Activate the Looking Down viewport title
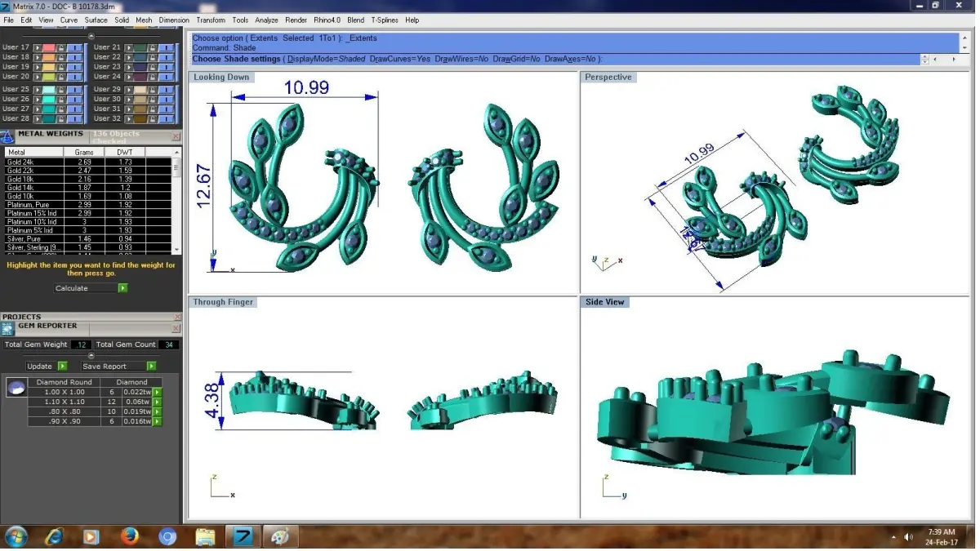Image resolution: width=980 pixels, height=551 pixels. [221, 77]
